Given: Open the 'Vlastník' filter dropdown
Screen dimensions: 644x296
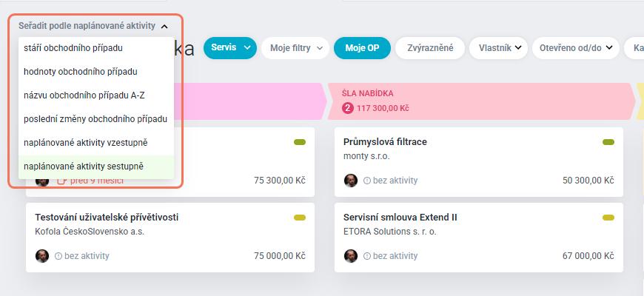Looking at the screenshot, I should point(499,48).
